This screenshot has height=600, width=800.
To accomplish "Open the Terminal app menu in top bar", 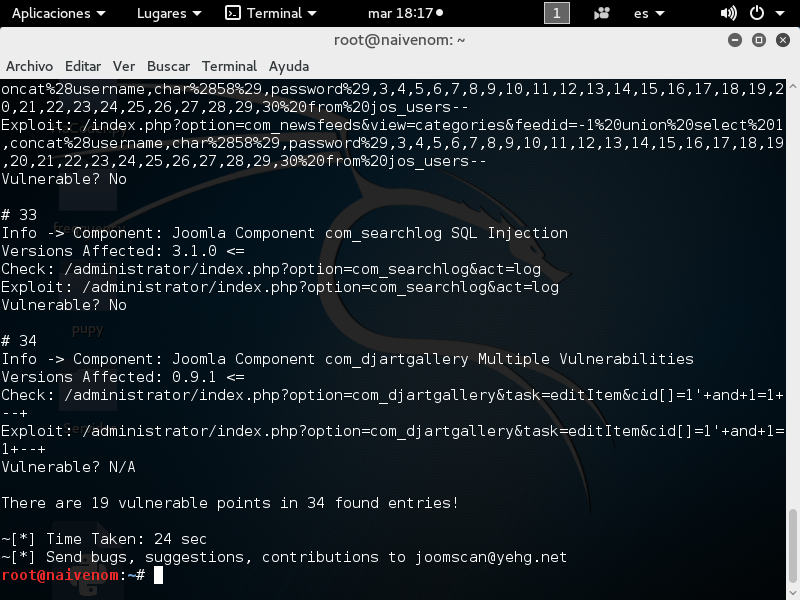I will (271, 13).
